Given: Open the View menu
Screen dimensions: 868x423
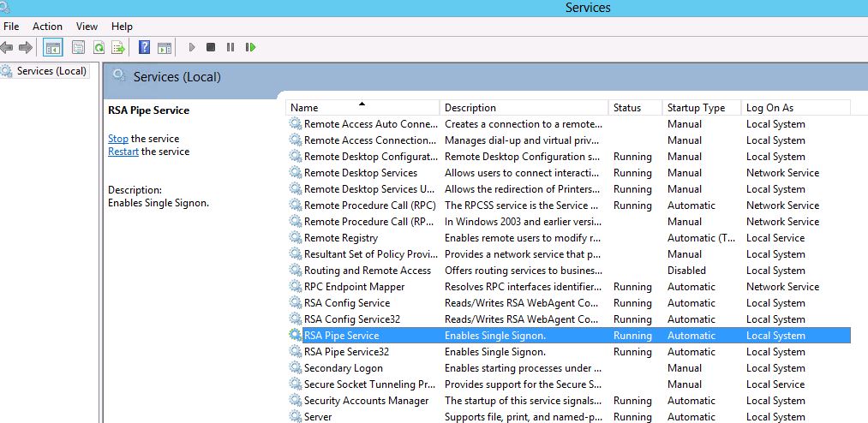Looking at the screenshot, I should [87, 27].
